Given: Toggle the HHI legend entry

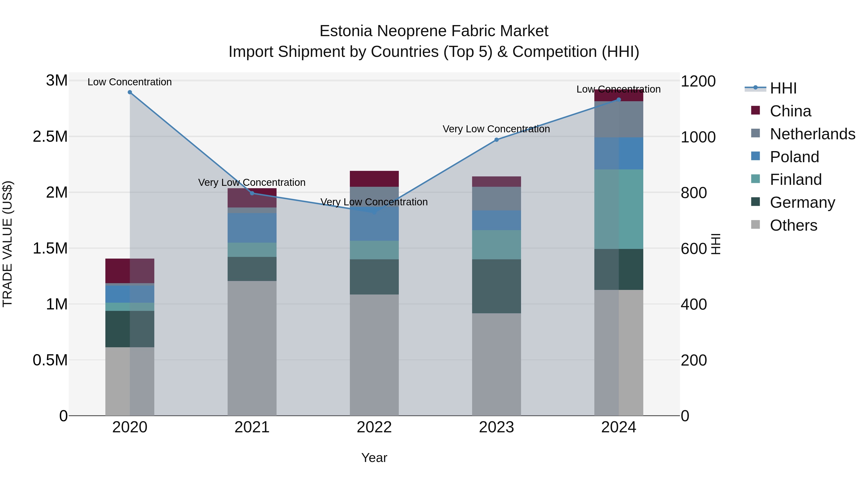Looking at the screenshot, I should click(771, 88).
